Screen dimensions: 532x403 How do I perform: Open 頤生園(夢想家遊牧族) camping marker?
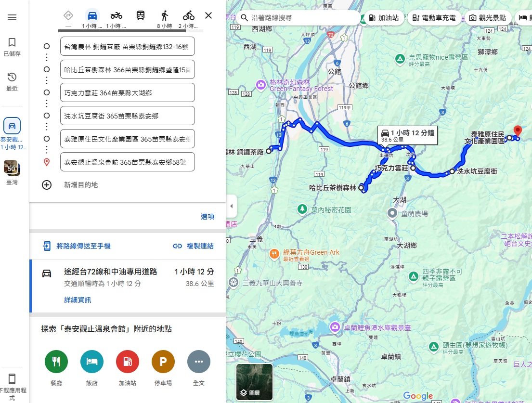pos(433,347)
